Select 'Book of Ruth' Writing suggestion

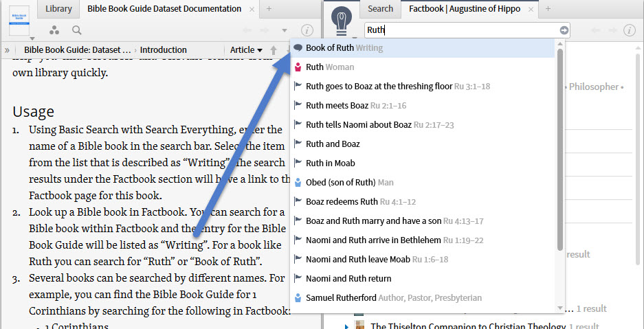[x=423, y=48]
